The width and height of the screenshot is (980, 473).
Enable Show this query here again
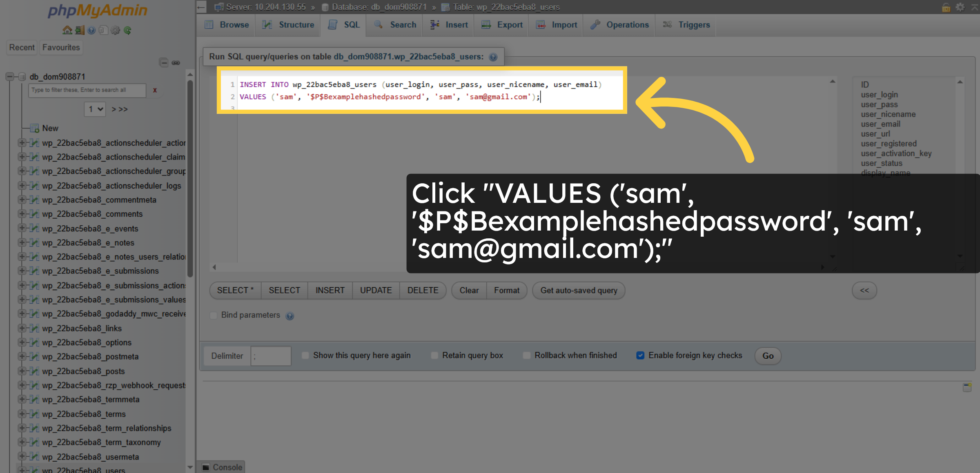305,355
